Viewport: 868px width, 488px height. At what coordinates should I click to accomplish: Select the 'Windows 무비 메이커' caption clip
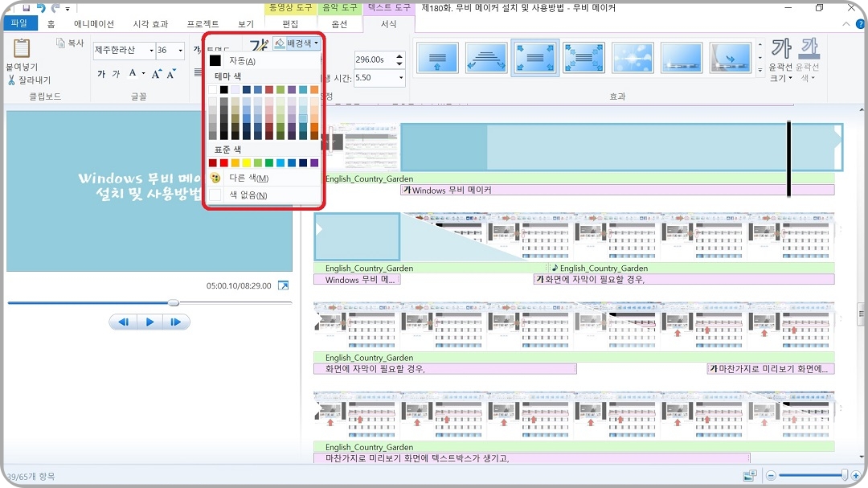(x=617, y=190)
